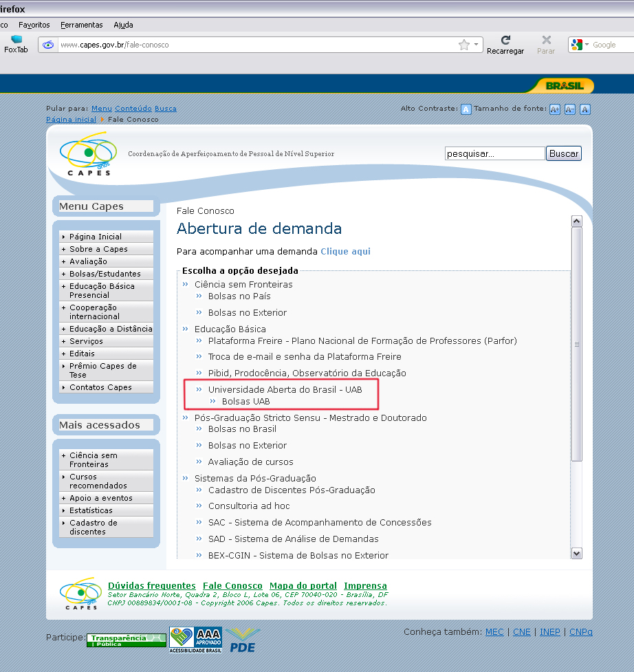Open the Google search engine icon dropdown

tap(580, 45)
